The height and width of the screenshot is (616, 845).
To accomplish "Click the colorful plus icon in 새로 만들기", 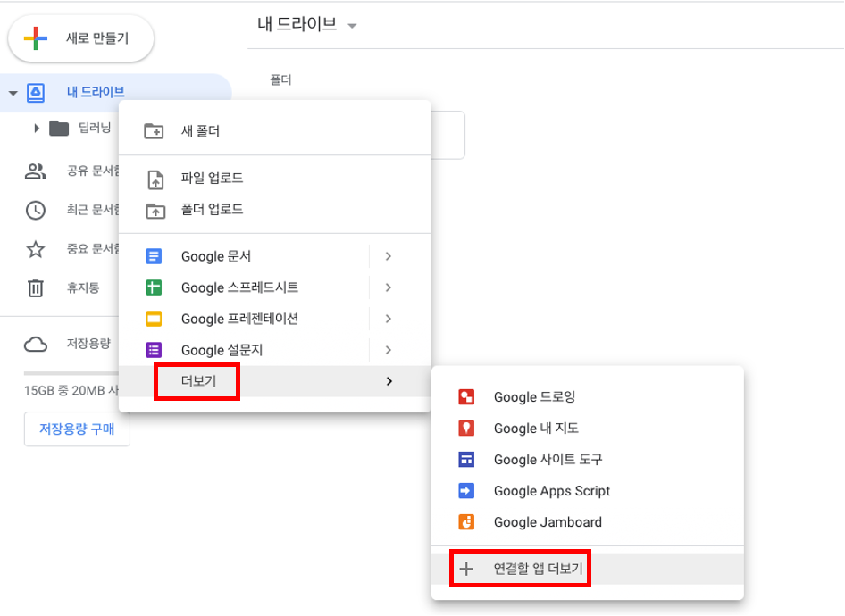I will tap(36, 38).
